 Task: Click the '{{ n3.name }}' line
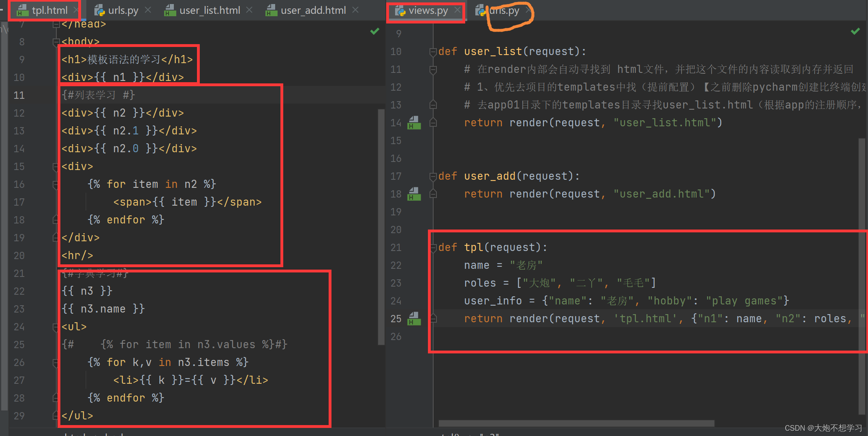click(x=103, y=309)
